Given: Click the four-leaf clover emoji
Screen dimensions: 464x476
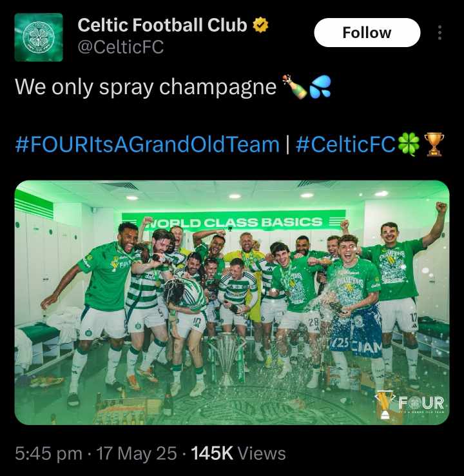Looking at the screenshot, I should 409,145.
